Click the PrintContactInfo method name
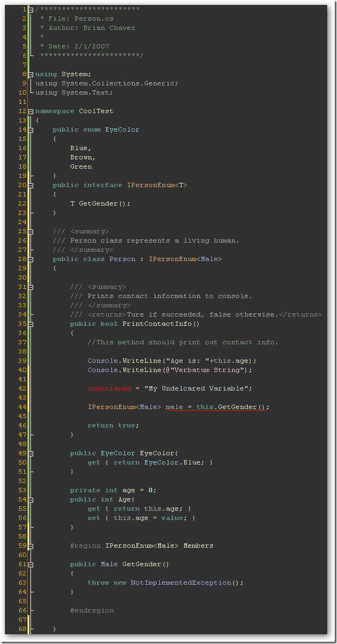Viewport: 337px width, 644px height. tap(157, 324)
